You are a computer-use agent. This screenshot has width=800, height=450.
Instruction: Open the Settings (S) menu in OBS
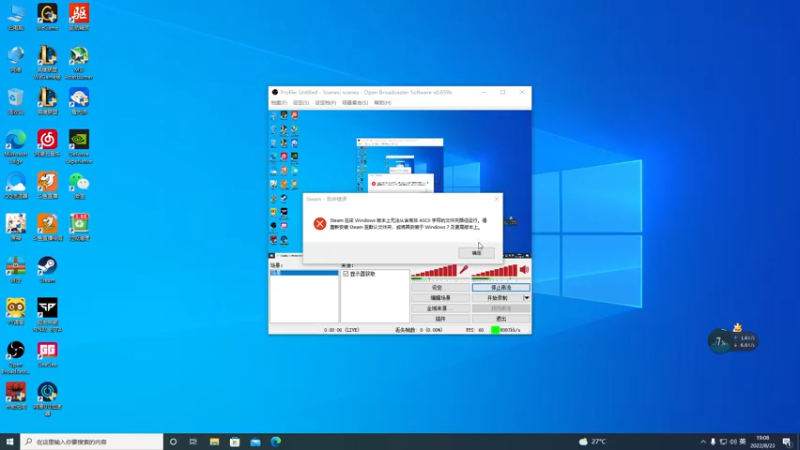click(301, 103)
